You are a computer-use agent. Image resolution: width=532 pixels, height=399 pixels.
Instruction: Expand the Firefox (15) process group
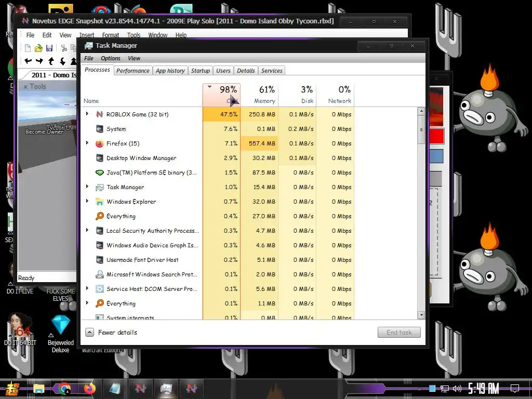click(87, 143)
